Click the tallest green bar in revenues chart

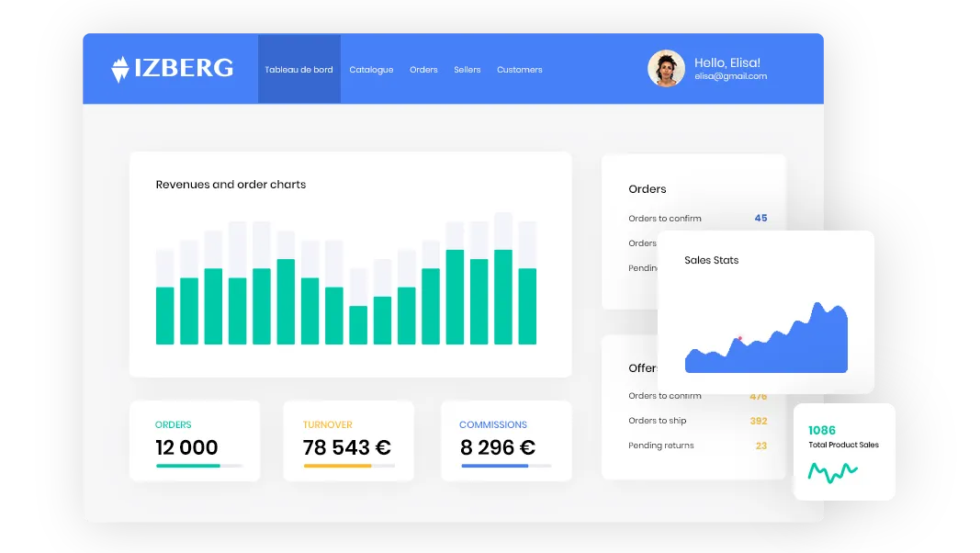(455, 297)
